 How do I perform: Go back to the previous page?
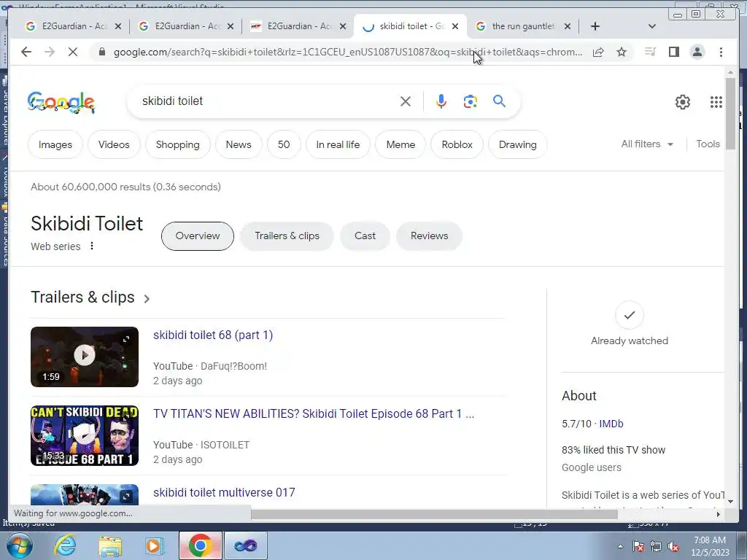tap(26, 52)
